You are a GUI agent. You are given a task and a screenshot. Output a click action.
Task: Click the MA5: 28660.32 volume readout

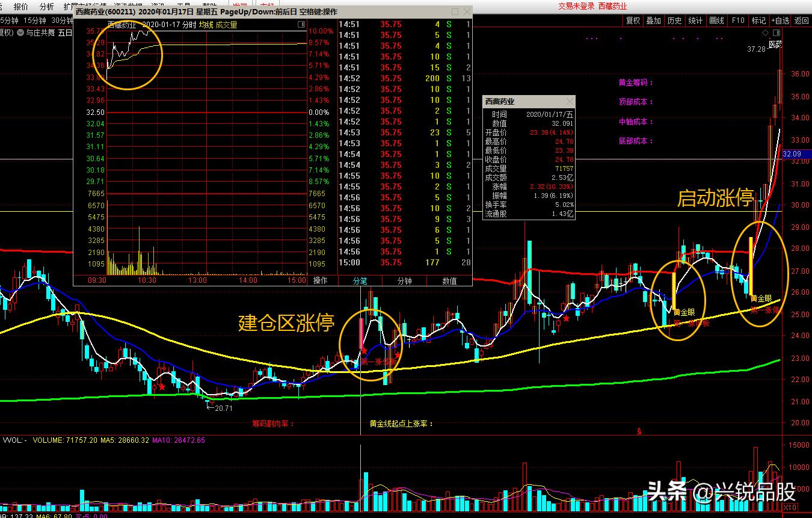pos(125,440)
